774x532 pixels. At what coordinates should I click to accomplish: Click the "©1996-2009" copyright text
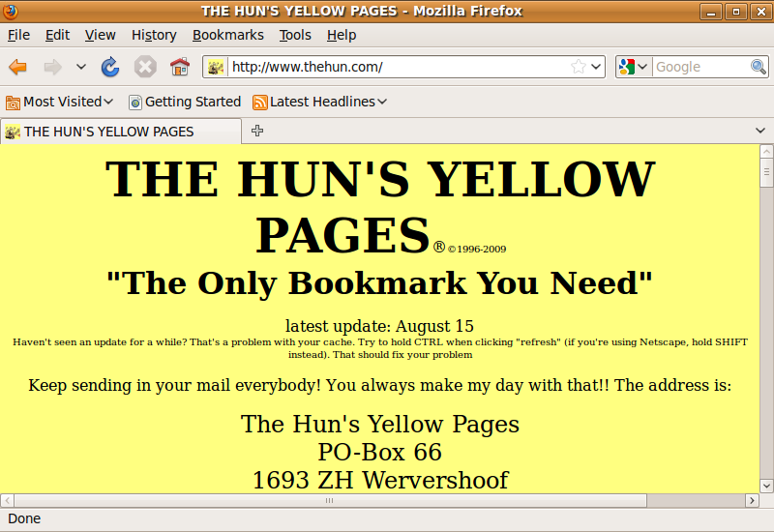tap(477, 249)
